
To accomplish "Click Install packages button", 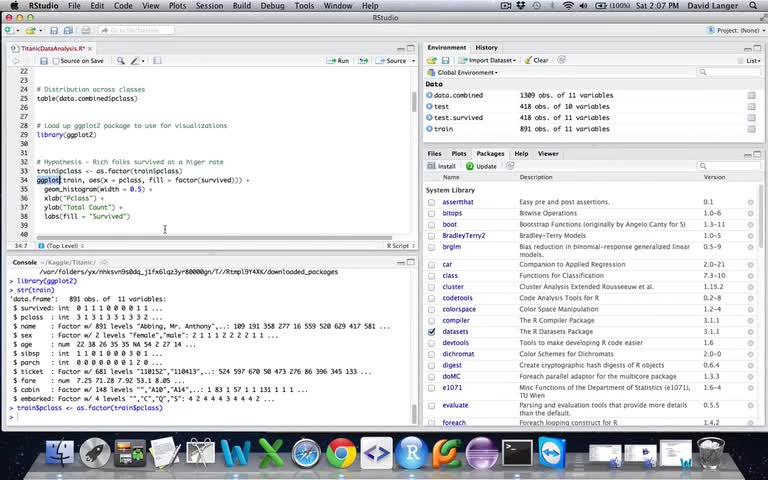I will tap(441, 166).
